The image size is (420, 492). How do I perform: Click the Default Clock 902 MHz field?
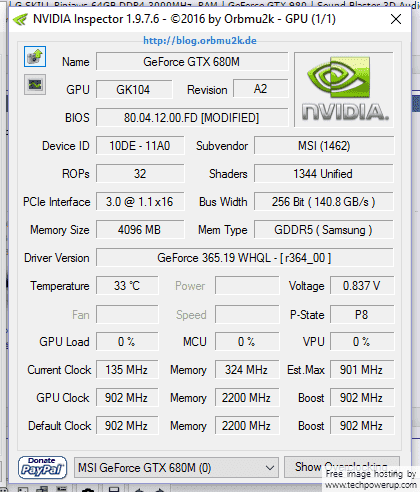127,425
